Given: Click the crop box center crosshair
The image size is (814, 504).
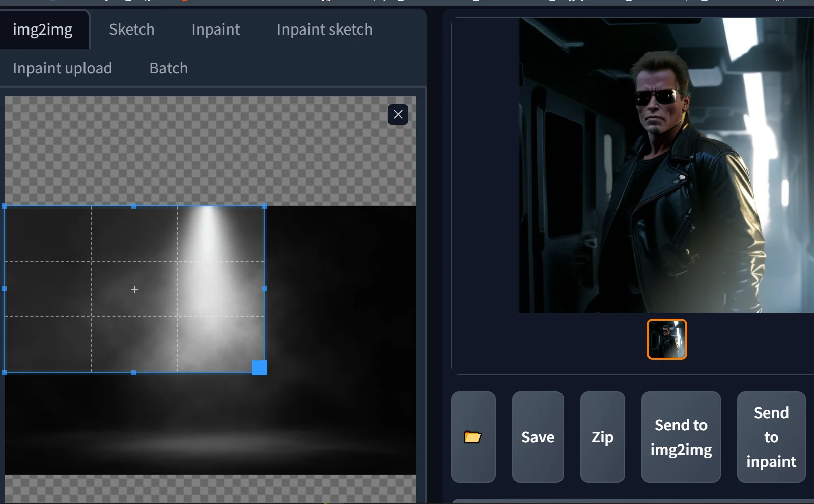Looking at the screenshot, I should [135, 290].
